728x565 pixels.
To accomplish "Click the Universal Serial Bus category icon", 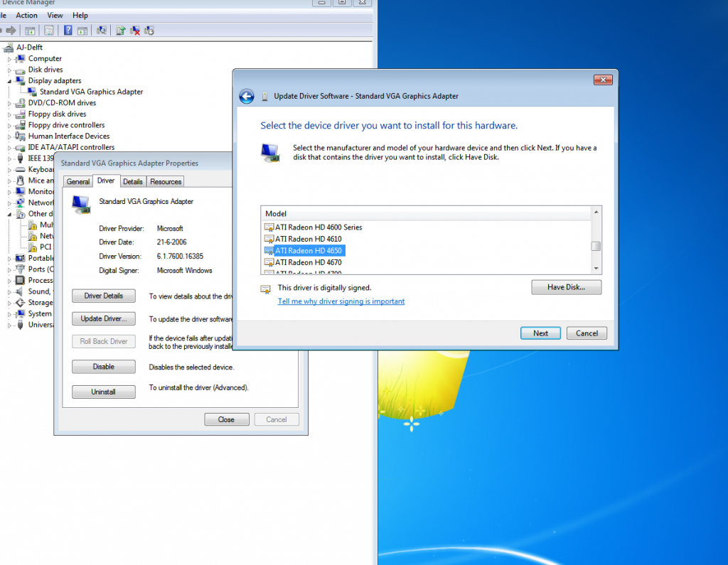I will [x=20, y=325].
